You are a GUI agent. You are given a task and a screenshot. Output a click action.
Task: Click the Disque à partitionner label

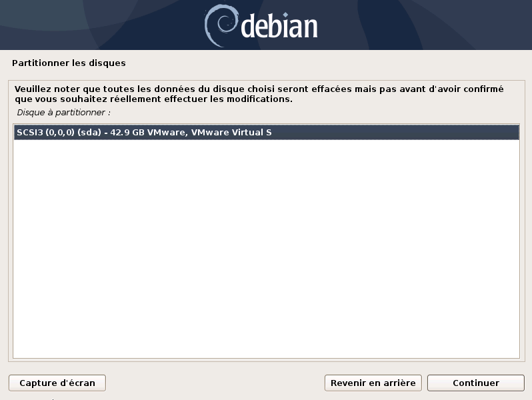coord(64,112)
